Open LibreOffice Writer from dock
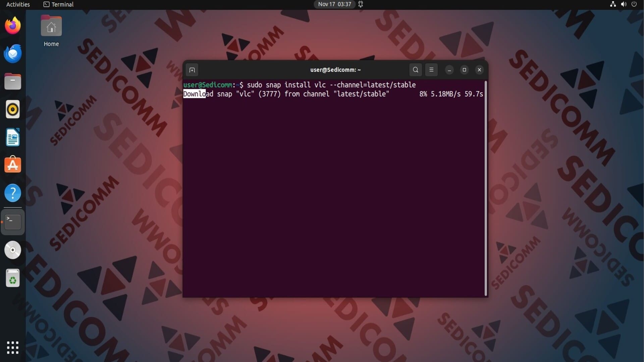 tap(13, 137)
